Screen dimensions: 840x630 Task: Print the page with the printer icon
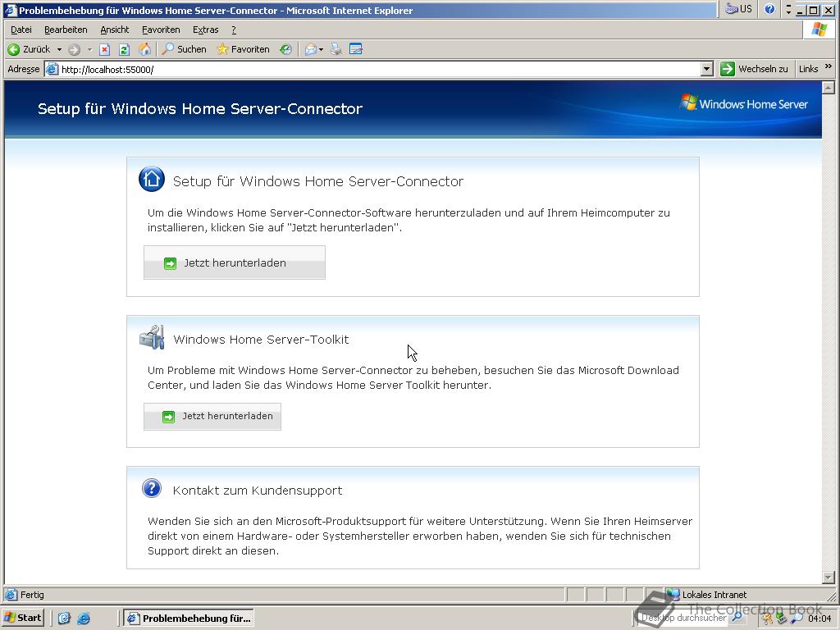click(x=336, y=49)
